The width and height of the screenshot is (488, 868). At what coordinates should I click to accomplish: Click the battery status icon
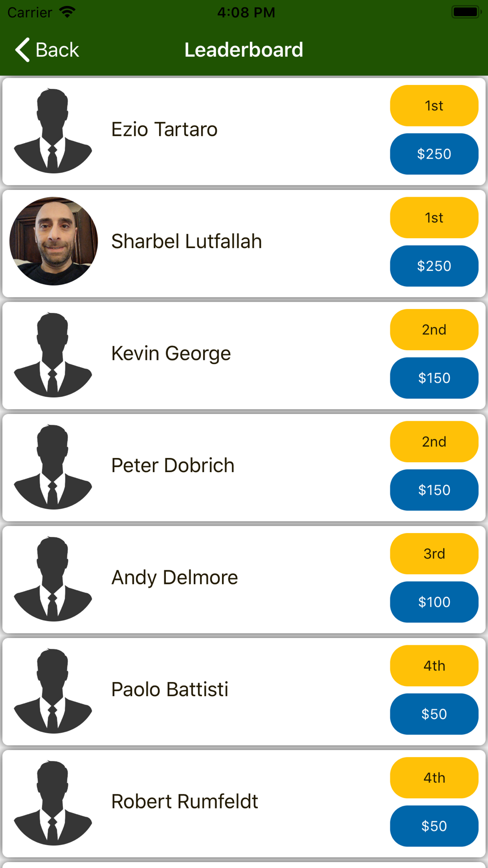pyautogui.click(x=466, y=12)
